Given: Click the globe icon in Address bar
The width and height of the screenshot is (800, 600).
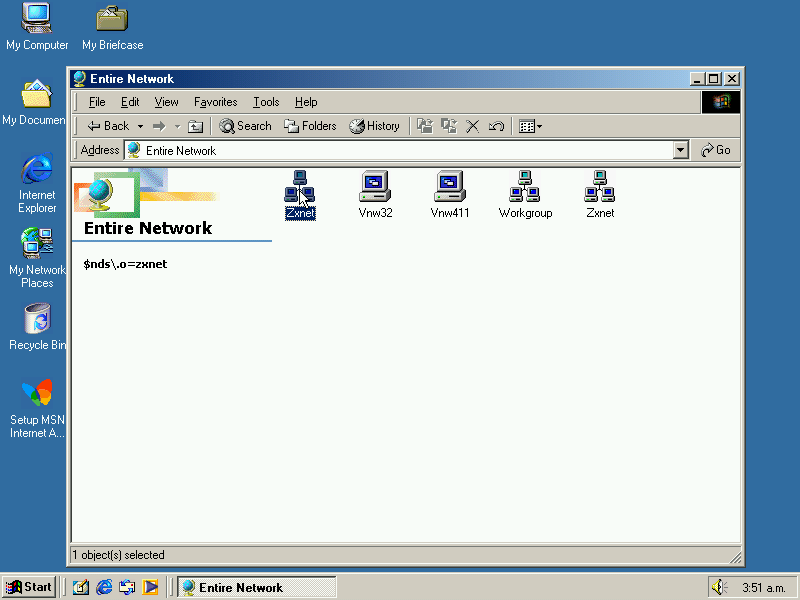Looking at the screenshot, I should pos(134,150).
